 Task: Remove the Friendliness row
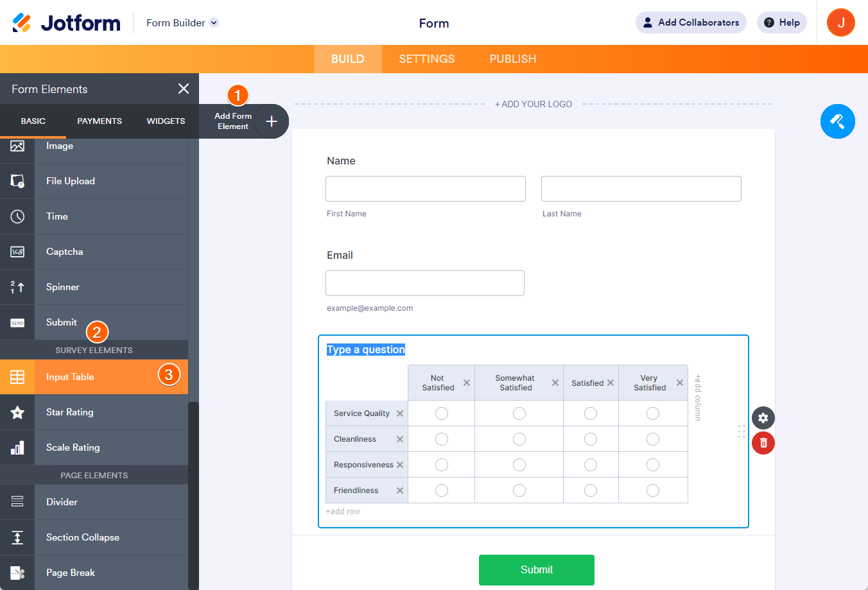coord(400,490)
